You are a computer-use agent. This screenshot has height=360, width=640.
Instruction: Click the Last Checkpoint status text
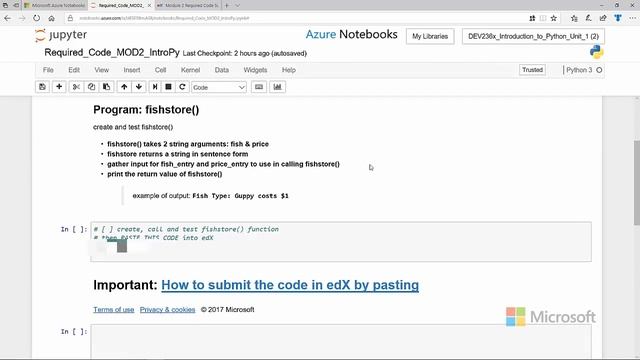[244, 53]
